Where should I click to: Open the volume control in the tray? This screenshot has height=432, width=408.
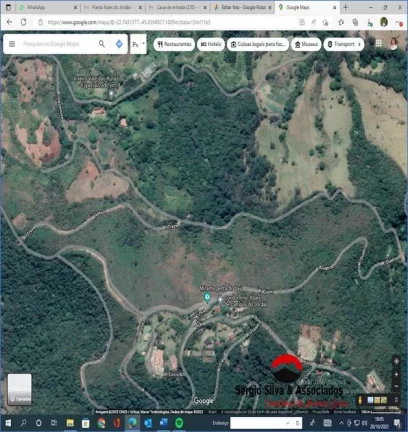click(x=364, y=423)
